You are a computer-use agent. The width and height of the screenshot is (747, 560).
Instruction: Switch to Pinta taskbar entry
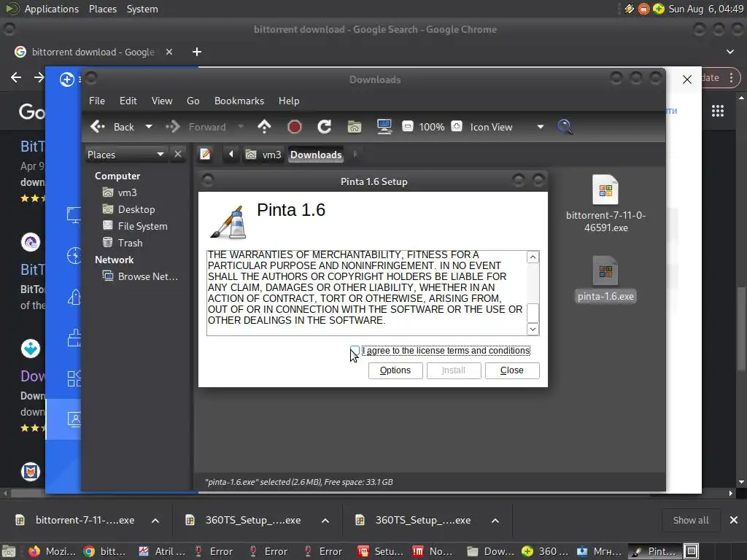pos(654,551)
